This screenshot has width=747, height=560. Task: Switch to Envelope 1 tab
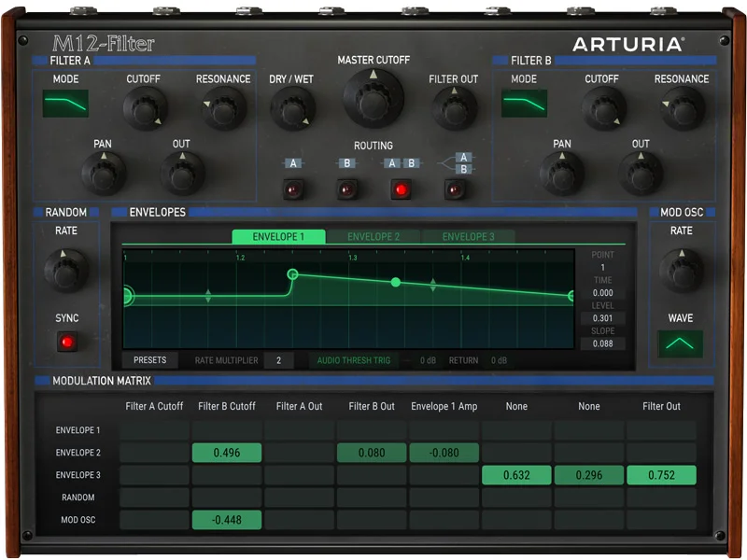tap(278, 237)
